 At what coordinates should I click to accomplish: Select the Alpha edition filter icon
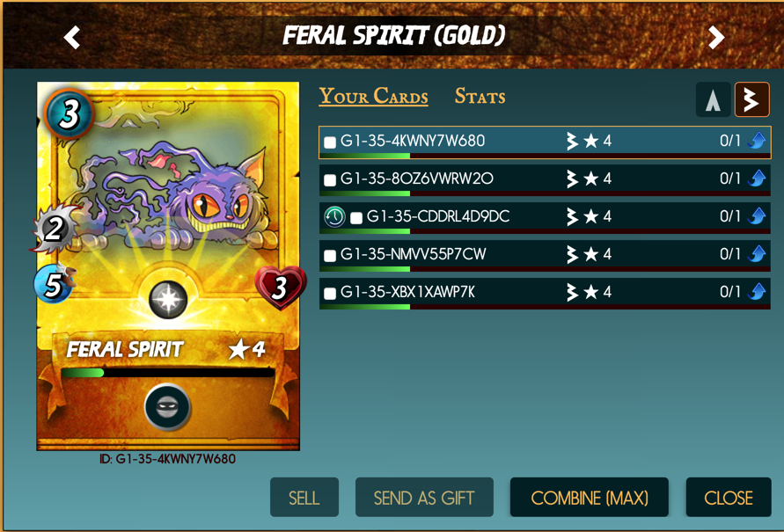point(713,100)
